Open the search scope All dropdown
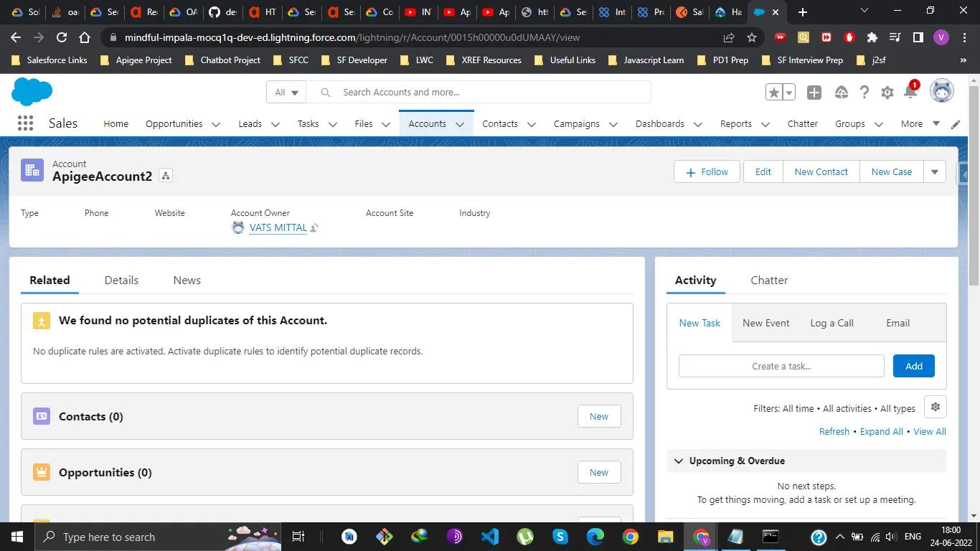The image size is (980, 551). click(x=286, y=92)
